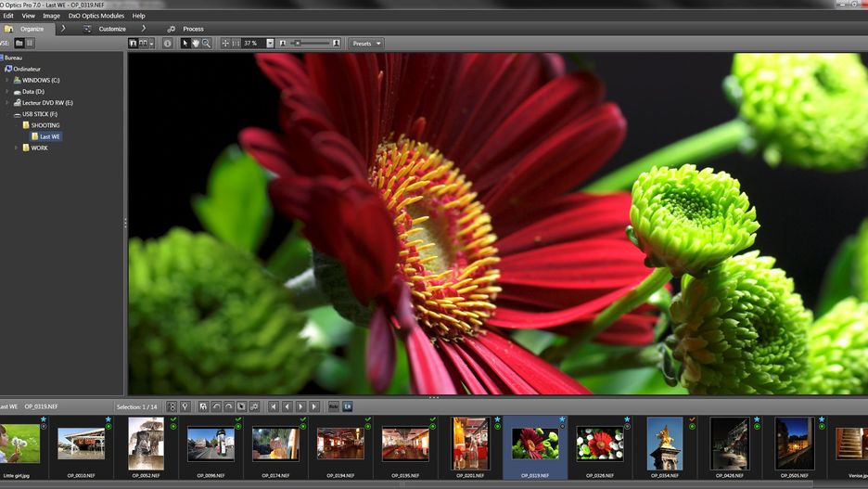This screenshot has height=489, width=868.
Task: Select the Zoom magnifier tool
Action: (x=206, y=44)
